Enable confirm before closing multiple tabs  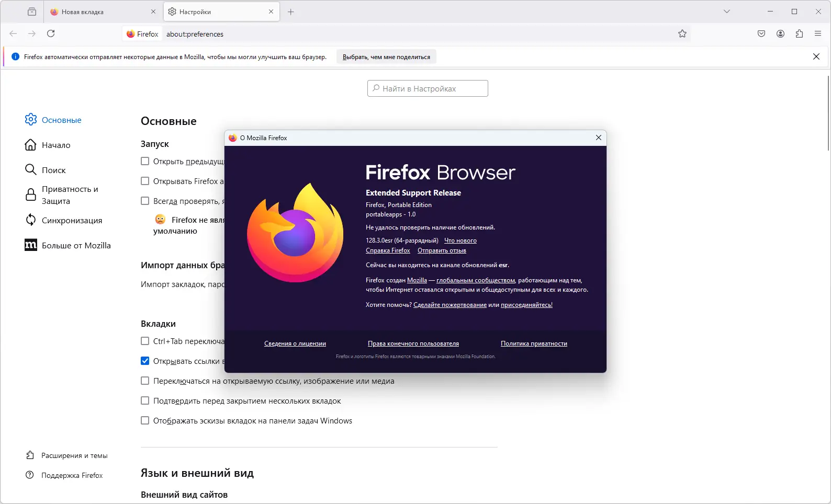tap(145, 401)
